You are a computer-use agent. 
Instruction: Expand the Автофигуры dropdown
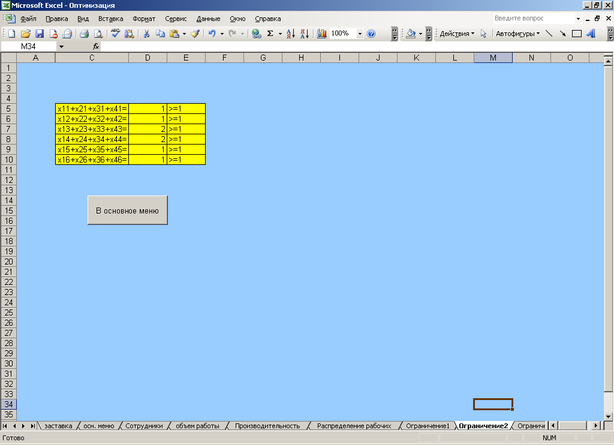click(x=517, y=33)
